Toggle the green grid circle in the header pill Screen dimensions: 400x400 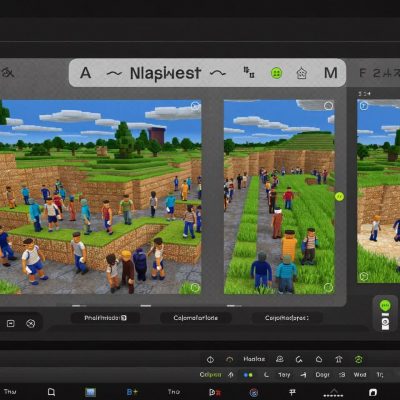click(x=276, y=73)
